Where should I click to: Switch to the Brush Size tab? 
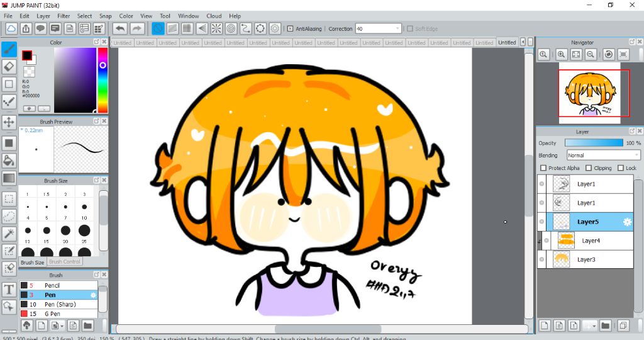(33, 263)
